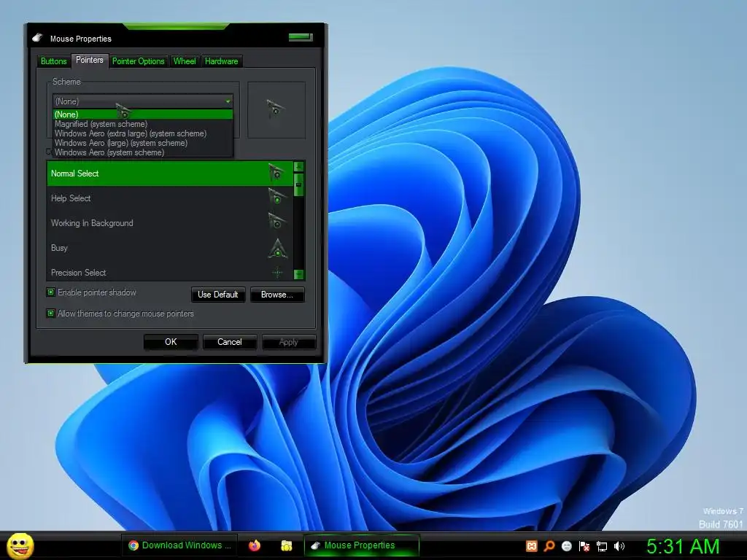The height and width of the screenshot is (560, 747).
Task: Open the file explorer taskbar icon
Action: point(286,545)
